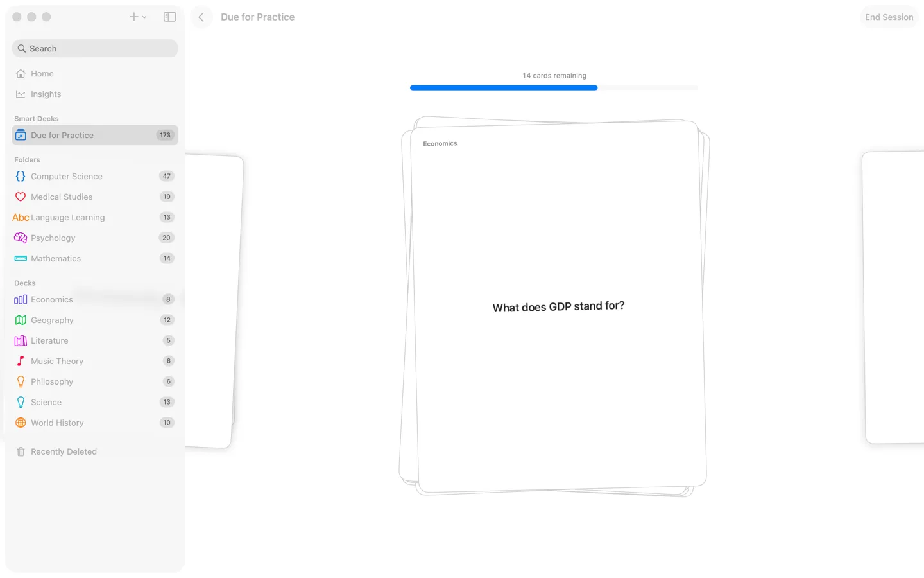Screen dimensions: 924x578
Task: Flip the GDP flashcard
Action: (558, 307)
